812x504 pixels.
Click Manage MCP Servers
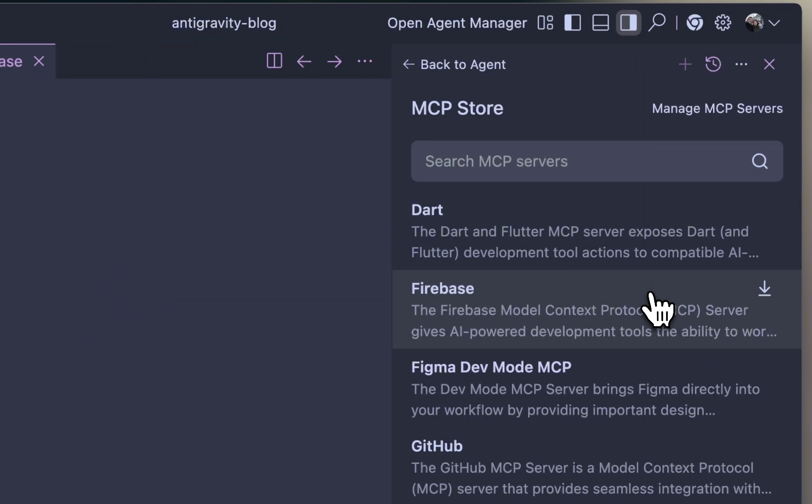pyautogui.click(x=717, y=108)
